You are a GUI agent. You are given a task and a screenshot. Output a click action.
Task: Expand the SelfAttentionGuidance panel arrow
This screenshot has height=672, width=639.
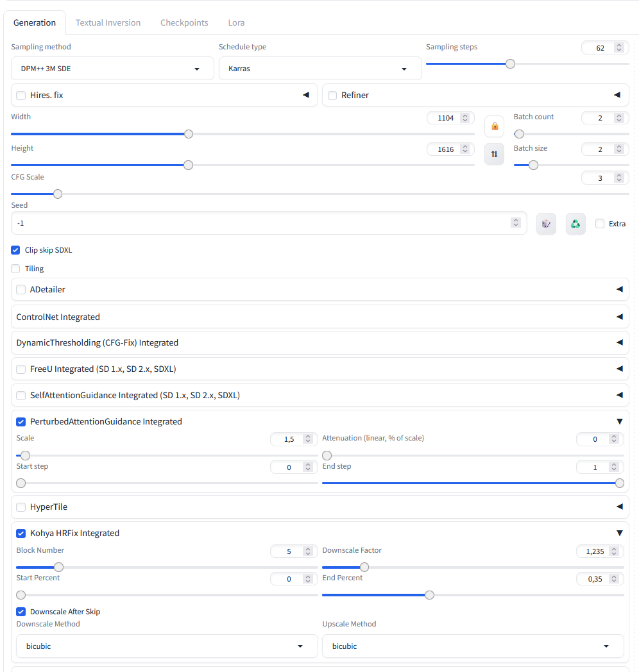[620, 395]
